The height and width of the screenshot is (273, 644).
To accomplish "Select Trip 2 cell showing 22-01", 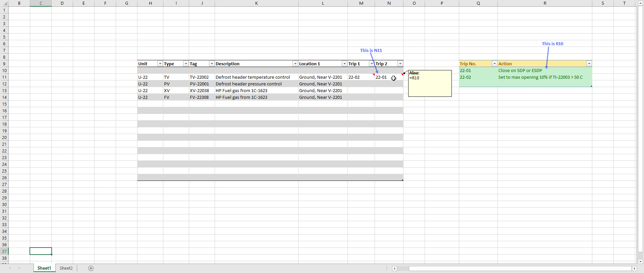I will (x=389, y=77).
